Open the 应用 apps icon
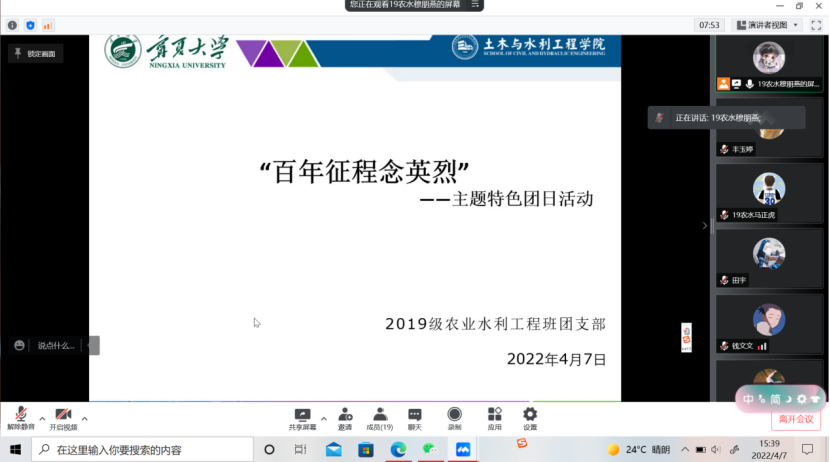830x462 pixels. [x=494, y=417]
